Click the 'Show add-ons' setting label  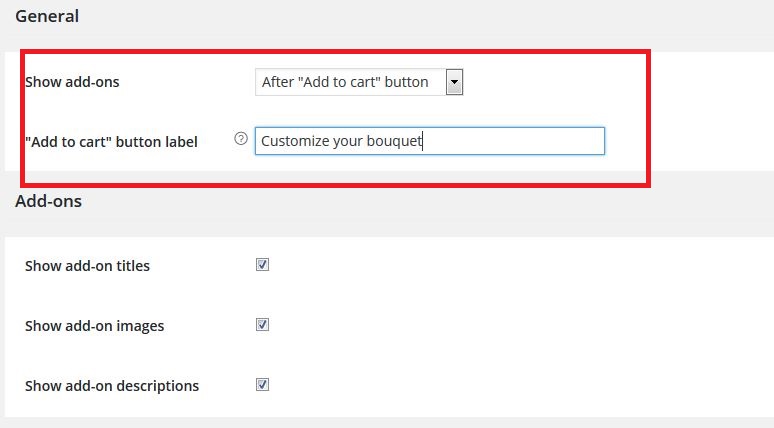pyautogui.click(x=72, y=82)
